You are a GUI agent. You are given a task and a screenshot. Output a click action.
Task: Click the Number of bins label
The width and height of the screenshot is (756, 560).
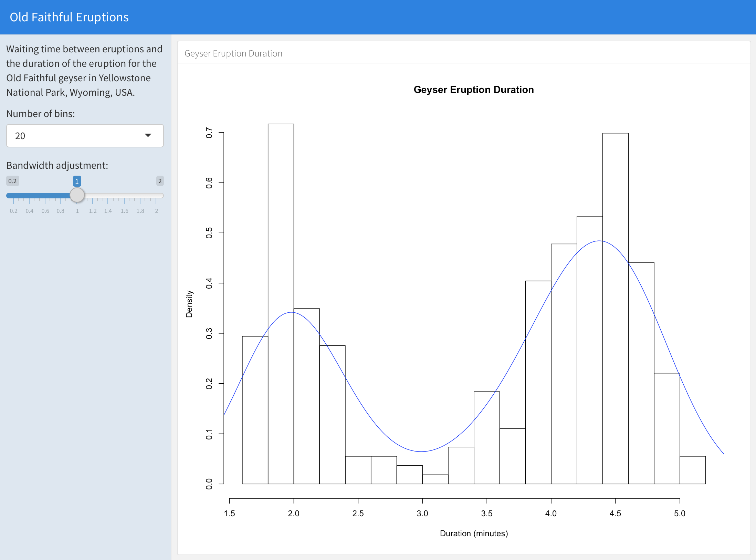[41, 114]
